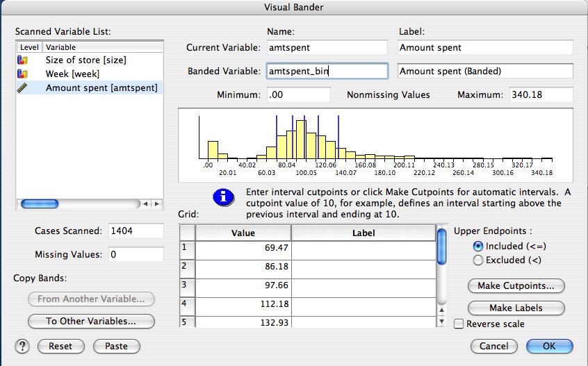Image resolution: width=588 pixels, height=366 pixels.
Task: Click the variable list horizontal scrollbar thumb
Action: 40,203
